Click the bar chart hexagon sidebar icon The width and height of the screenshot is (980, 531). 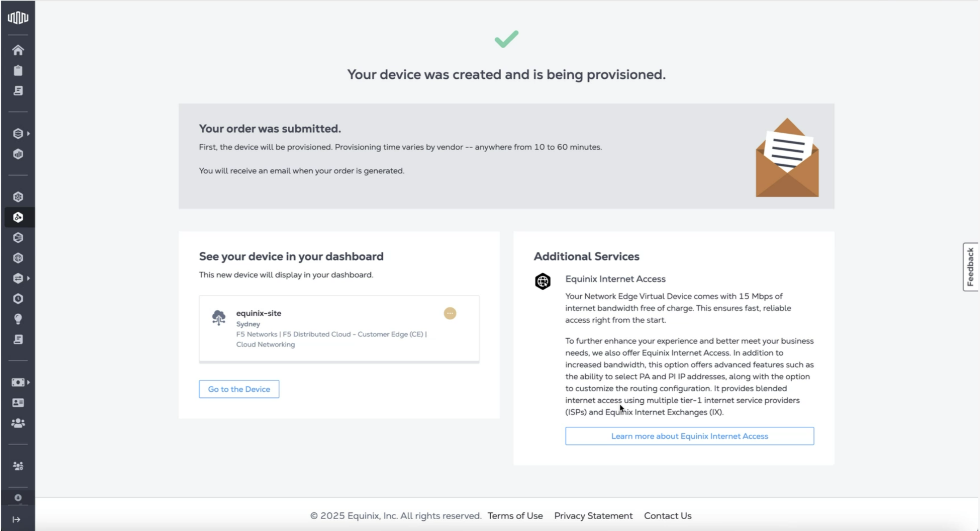[x=18, y=154]
